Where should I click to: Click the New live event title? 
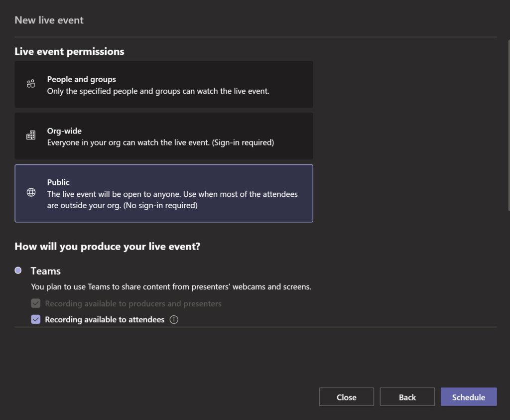pos(49,20)
